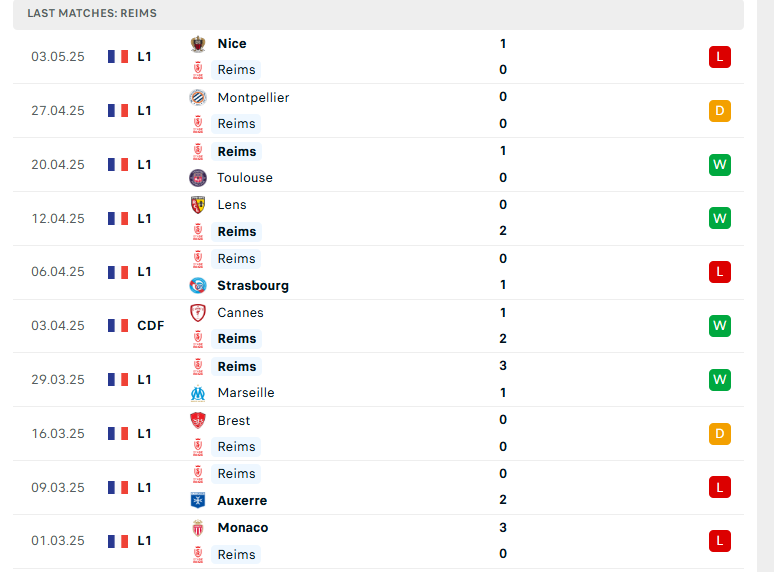Click the Toulouse club badge

tap(198, 178)
